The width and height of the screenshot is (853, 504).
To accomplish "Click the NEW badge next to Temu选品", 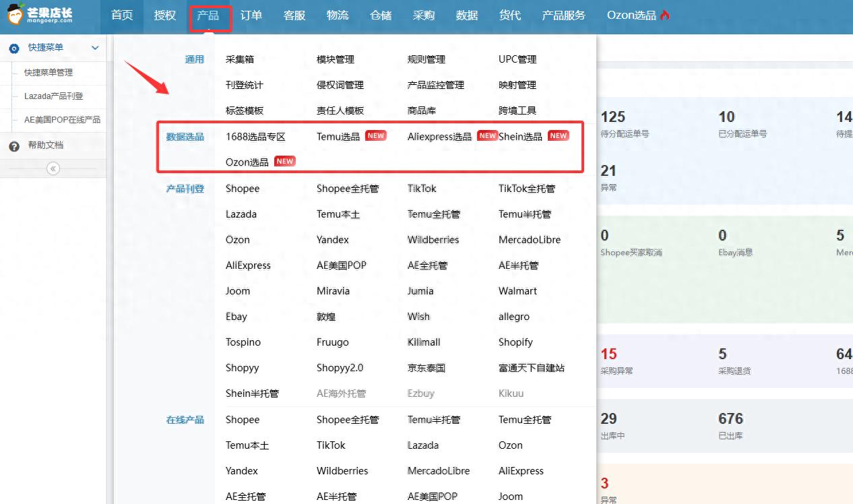I will coord(375,135).
